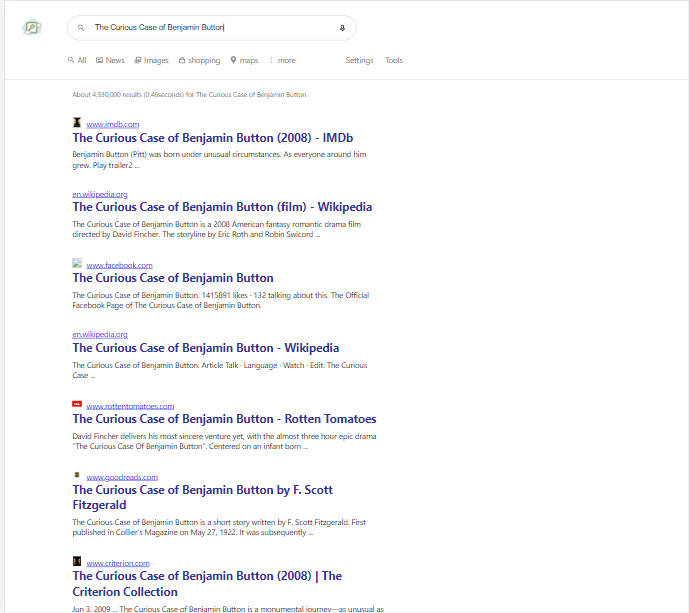Click the snippet 'Article Talk · Language · Watch'
The image size is (689, 613).
coord(219,370)
